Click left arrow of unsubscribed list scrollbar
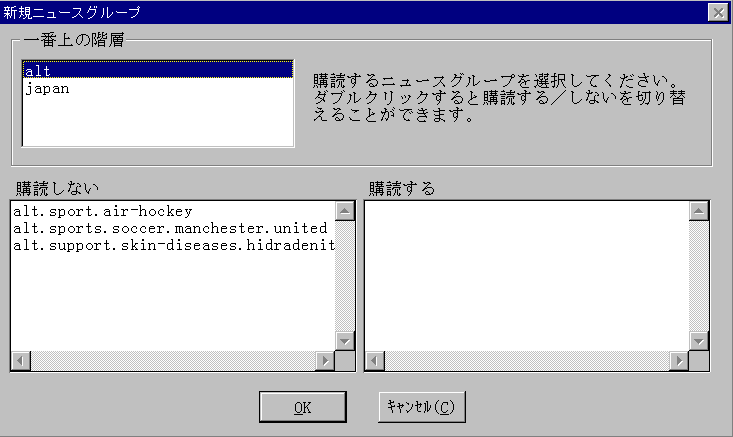The width and height of the screenshot is (733, 437). [x=21, y=361]
